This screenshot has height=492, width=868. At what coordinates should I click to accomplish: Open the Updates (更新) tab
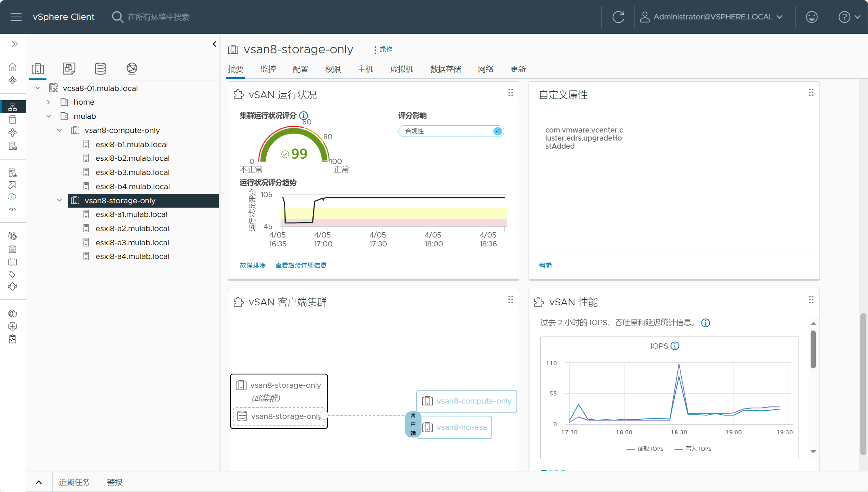(518, 69)
